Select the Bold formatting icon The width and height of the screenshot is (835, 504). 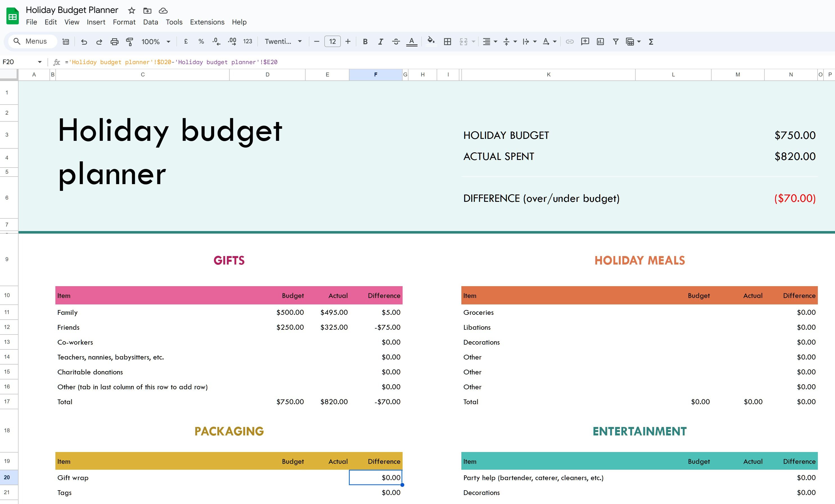[x=364, y=41]
